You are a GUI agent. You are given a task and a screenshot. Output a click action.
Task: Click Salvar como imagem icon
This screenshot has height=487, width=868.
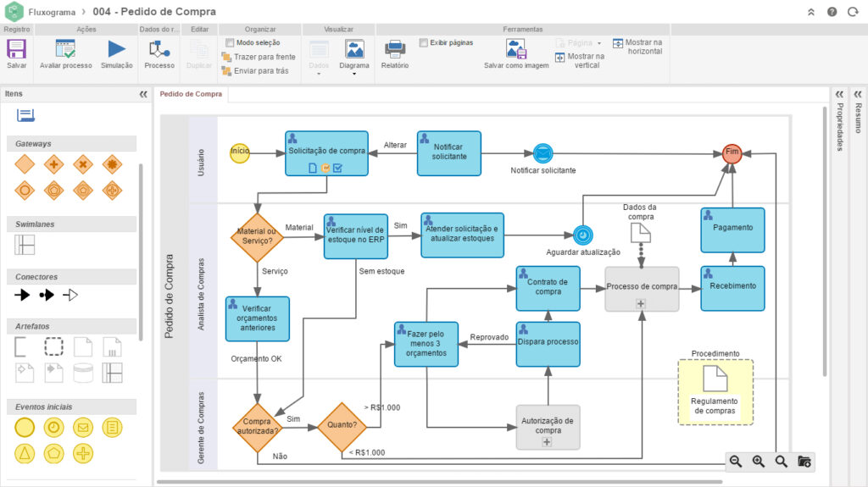coord(516,49)
